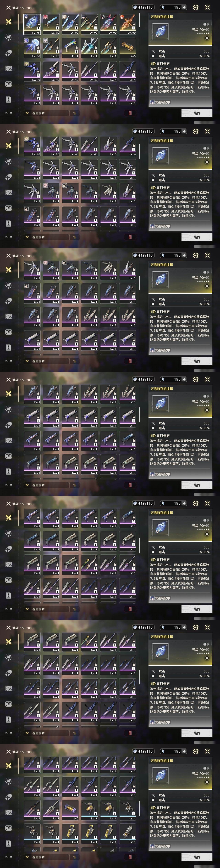Click the trash delete icon in the topmost panel

click(130, 113)
